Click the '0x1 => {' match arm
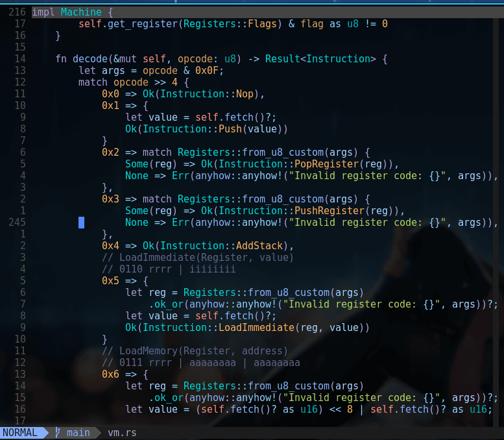The image size is (504, 440). click(x=125, y=106)
